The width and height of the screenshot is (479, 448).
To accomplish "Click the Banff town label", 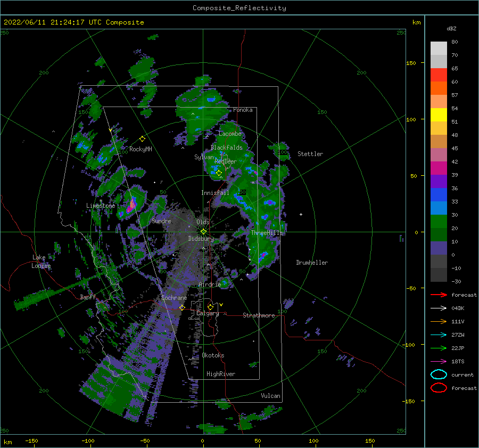I will pos(88,297).
